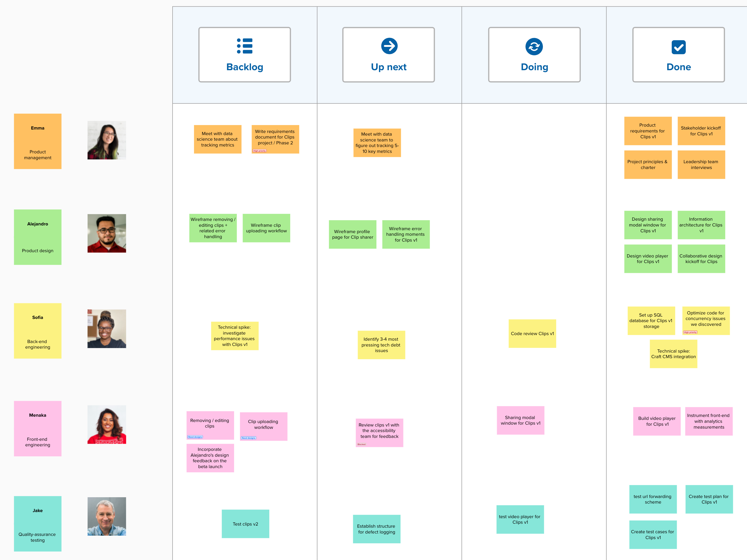Click the Up Next arrow icon

click(x=389, y=48)
